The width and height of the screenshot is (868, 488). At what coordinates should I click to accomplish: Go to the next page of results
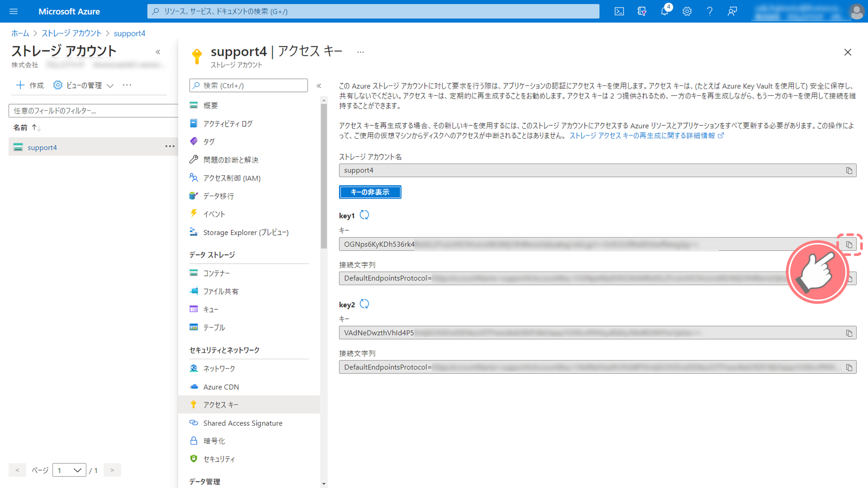[x=112, y=470]
